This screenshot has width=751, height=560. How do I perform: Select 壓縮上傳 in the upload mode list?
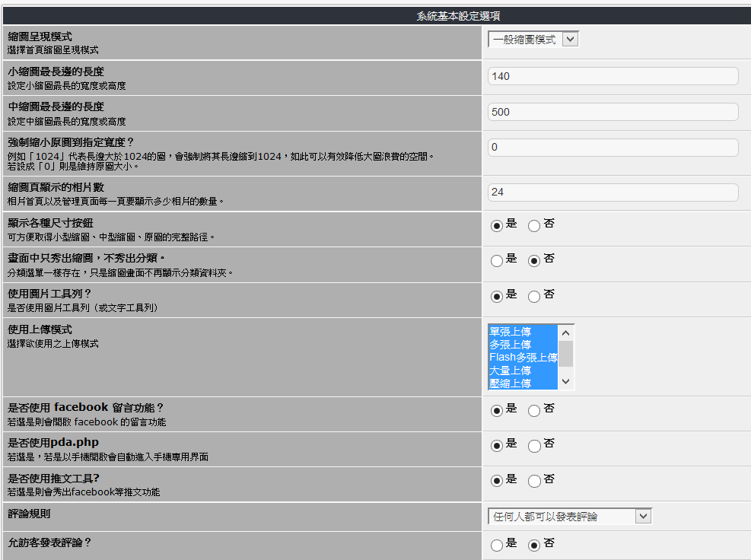[x=523, y=383]
